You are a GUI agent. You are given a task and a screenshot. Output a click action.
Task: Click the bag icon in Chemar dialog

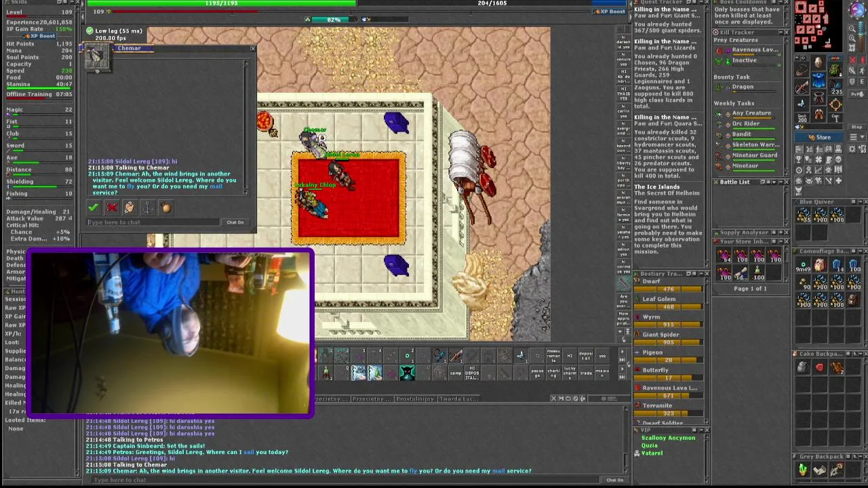click(x=167, y=208)
